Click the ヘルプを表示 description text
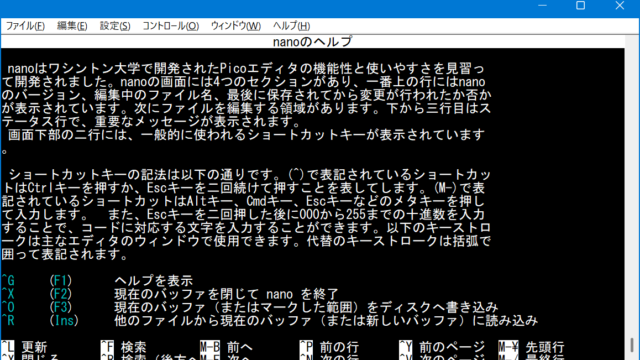This screenshot has width=640, height=360. 153,281
